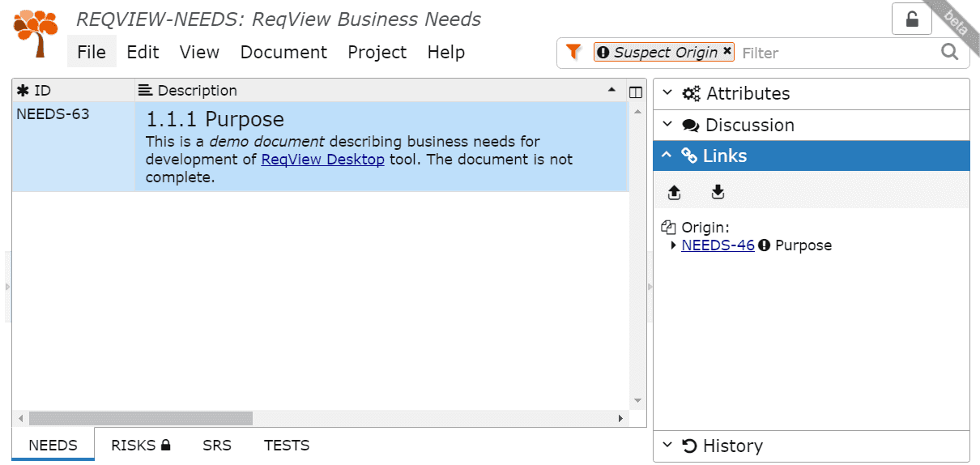
Task: Click the ID column header
Action: (x=74, y=90)
